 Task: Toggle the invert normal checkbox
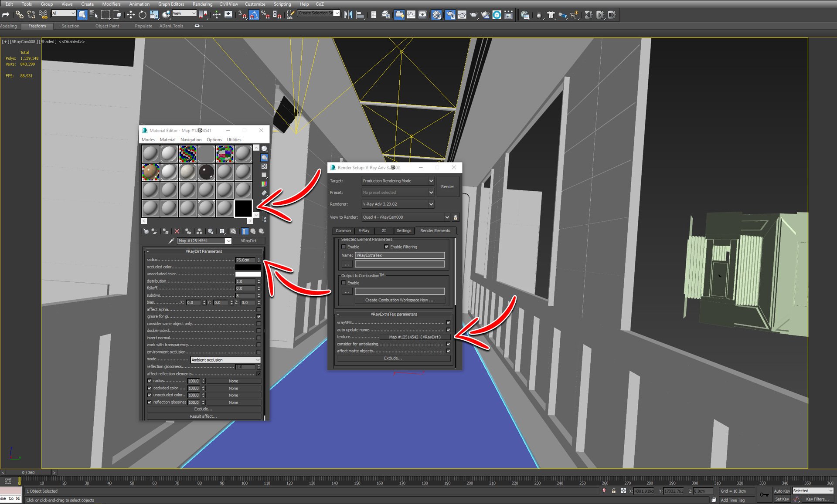(x=259, y=338)
